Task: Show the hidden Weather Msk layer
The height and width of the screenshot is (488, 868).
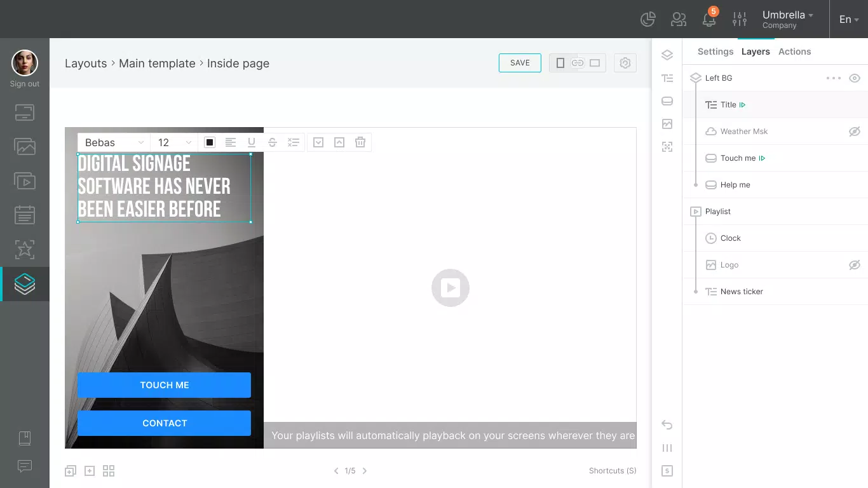Action: 855,132
